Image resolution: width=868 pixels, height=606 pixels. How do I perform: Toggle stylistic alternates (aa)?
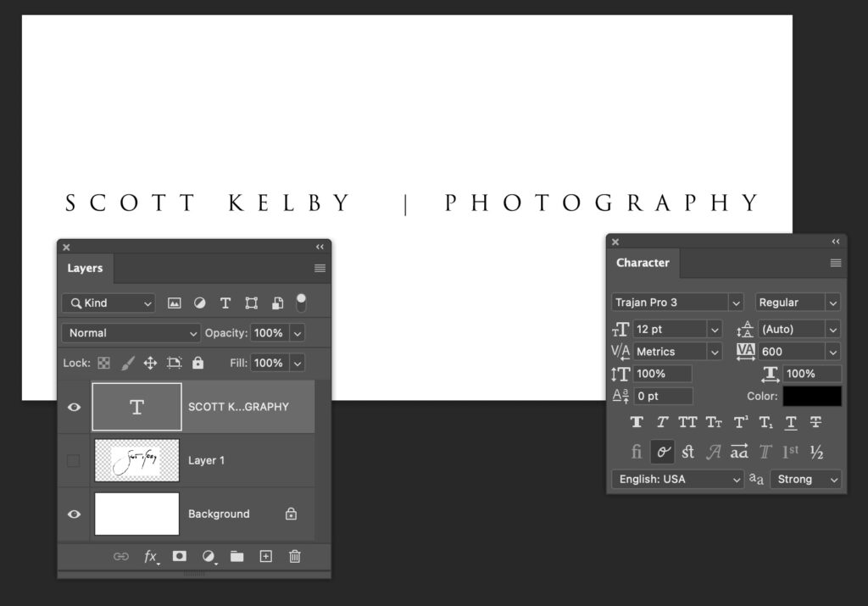[x=739, y=452]
